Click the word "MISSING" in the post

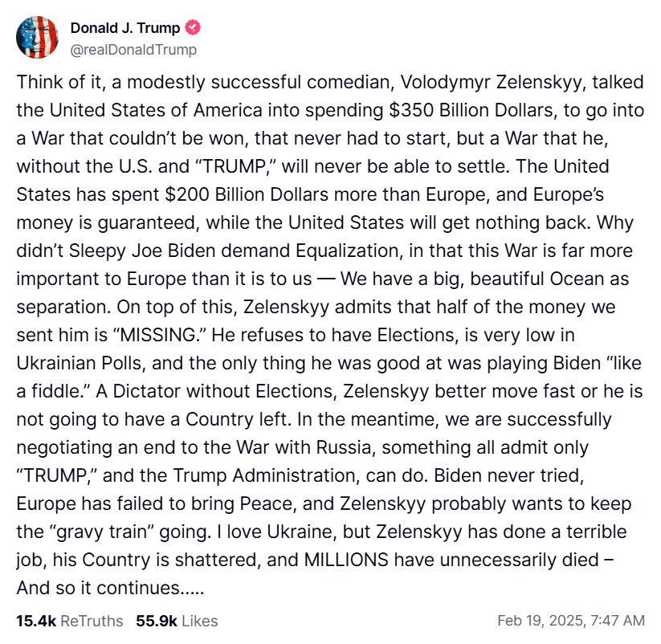point(158,336)
